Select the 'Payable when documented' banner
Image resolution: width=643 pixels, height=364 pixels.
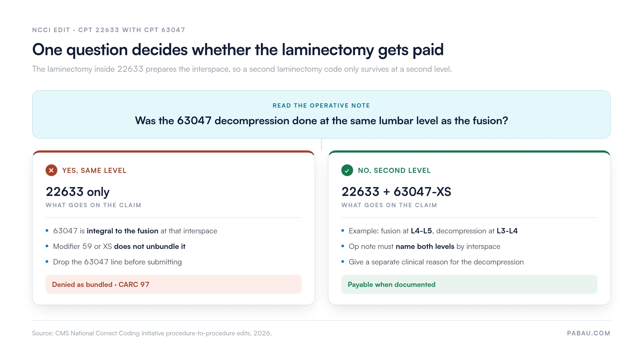click(x=469, y=284)
